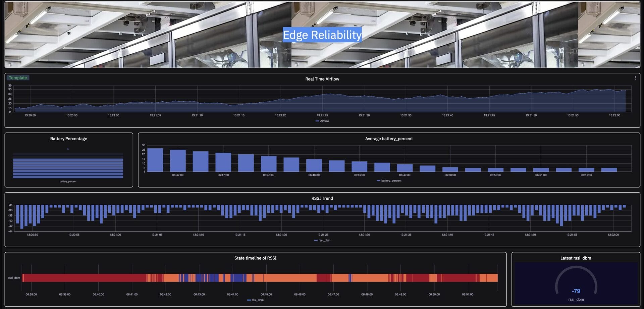The width and height of the screenshot is (644, 309).
Task: Select the Edge Reliability header title
Action: pyautogui.click(x=322, y=35)
